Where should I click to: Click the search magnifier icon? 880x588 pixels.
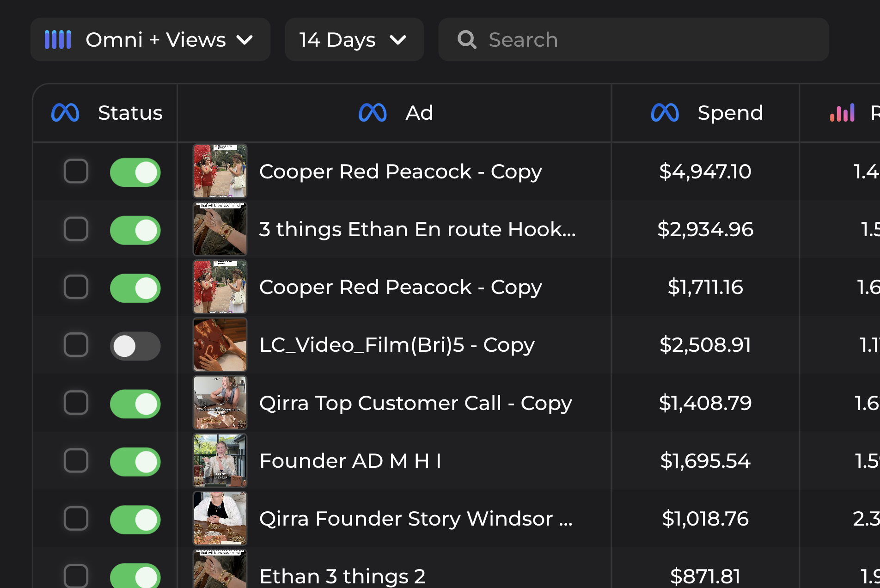click(466, 40)
